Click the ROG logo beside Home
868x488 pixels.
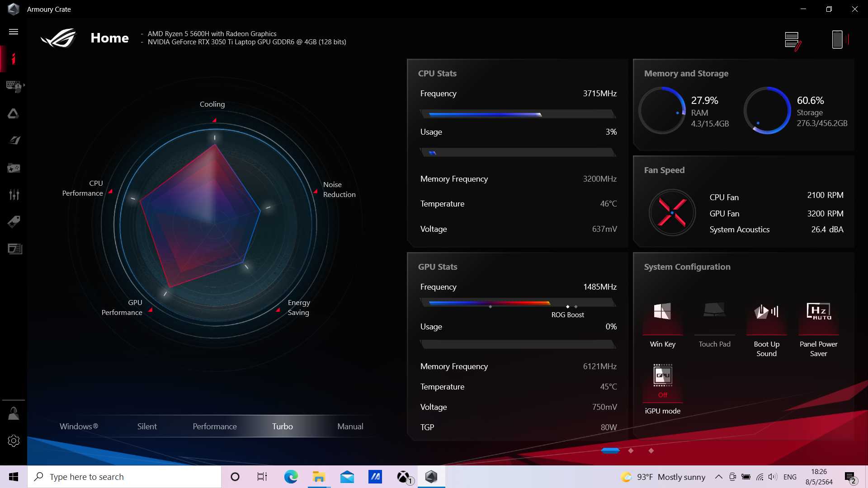click(59, 38)
